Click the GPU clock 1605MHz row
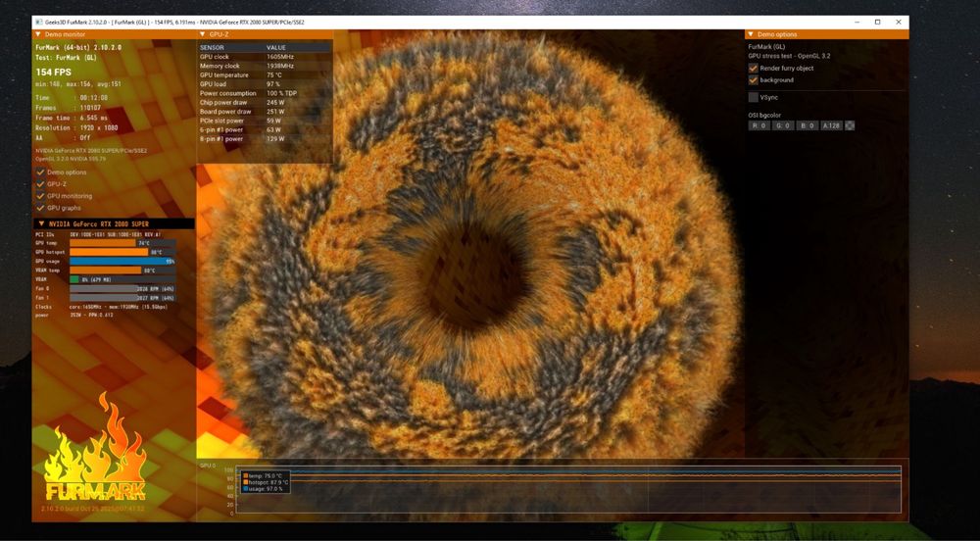Screen dimensions: 980x541 click(265, 57)
